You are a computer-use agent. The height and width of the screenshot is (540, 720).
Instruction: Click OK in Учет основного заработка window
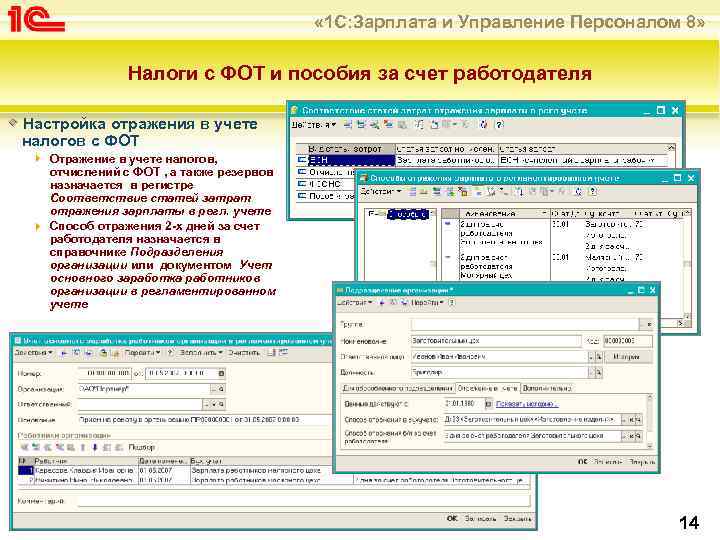pos(452,518)
